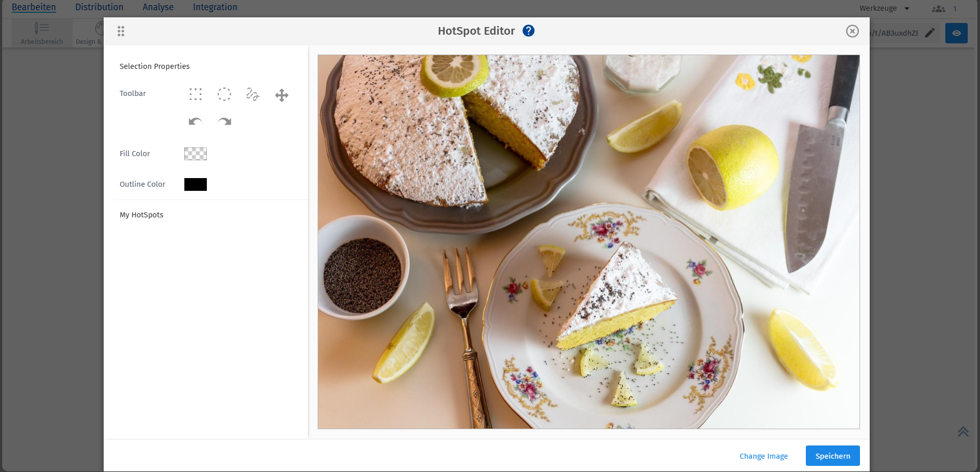This screenshot has width=980, height=472.
Task: Open the collaborators users icon
Action: point(939,9)
